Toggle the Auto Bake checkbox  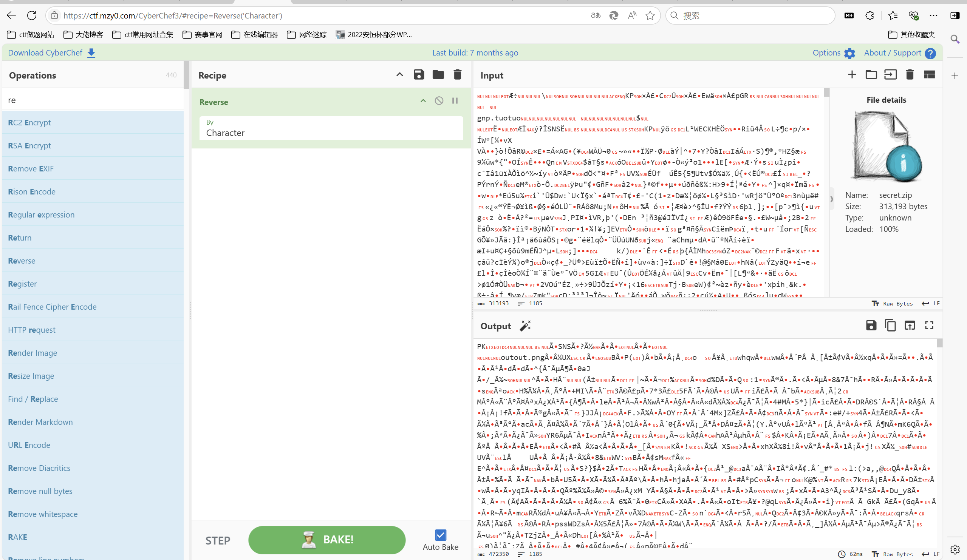pyautogui.click(x=441, y=535)
